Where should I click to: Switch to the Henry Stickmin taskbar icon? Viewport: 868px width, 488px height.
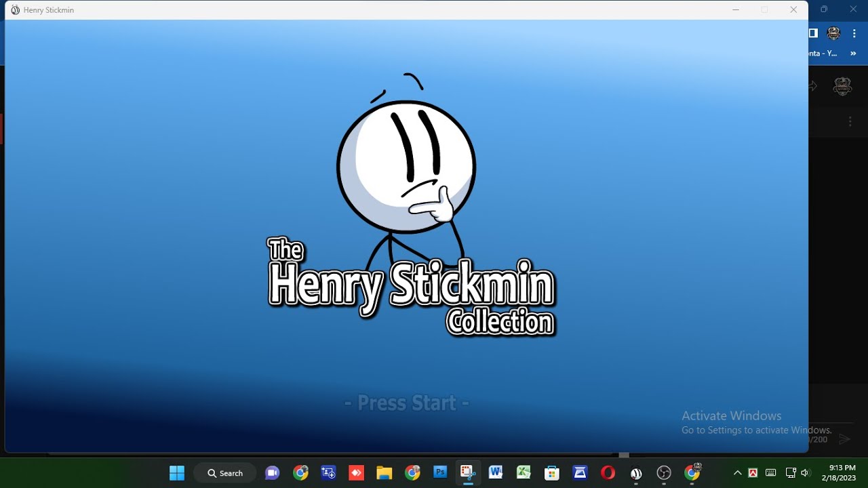[636, 474]
